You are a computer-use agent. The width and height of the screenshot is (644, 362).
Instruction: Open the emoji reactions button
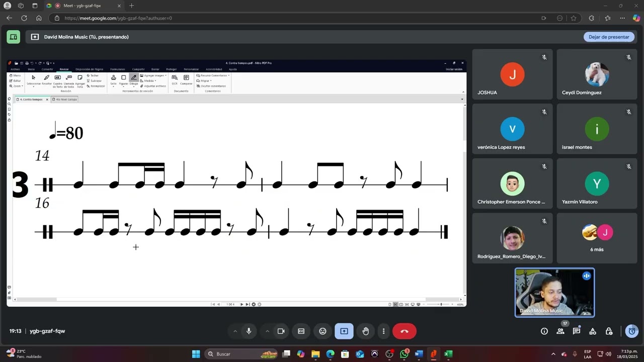[323, 331]
